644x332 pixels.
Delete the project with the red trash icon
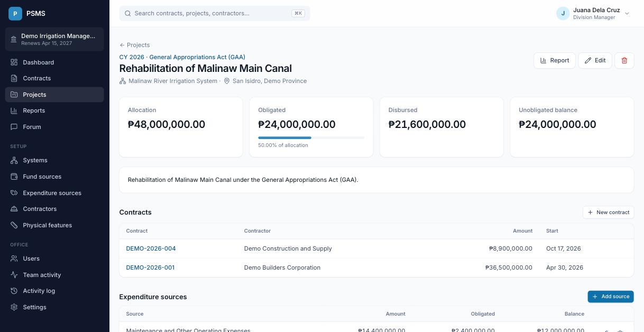[624, 60]
